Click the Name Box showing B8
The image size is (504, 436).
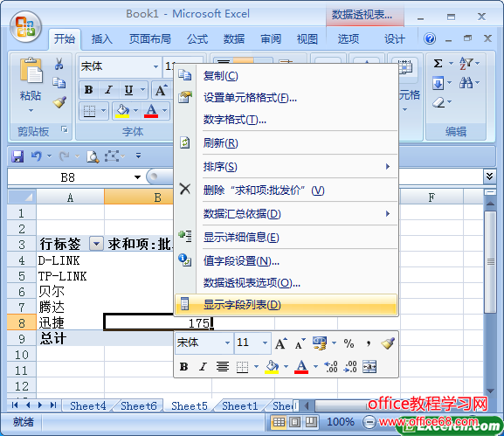click(x=67, y=177)
